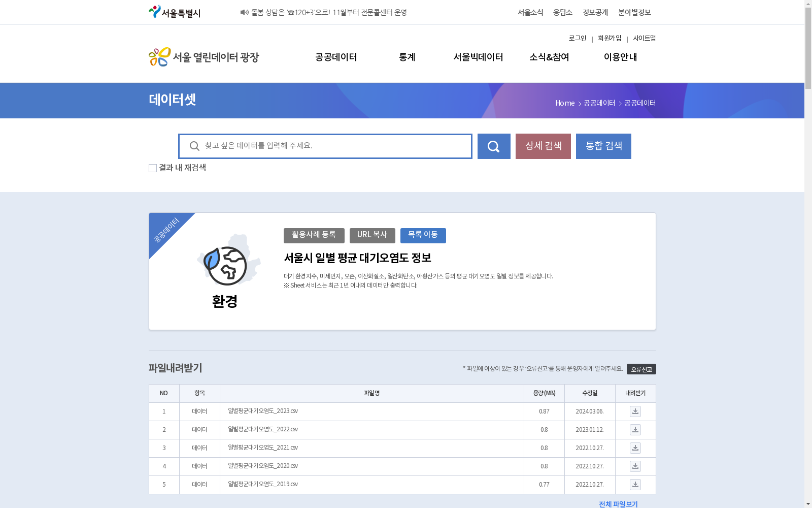
Task: Click last 공공데이터 breadcrumb item
Action: point(640,103)
